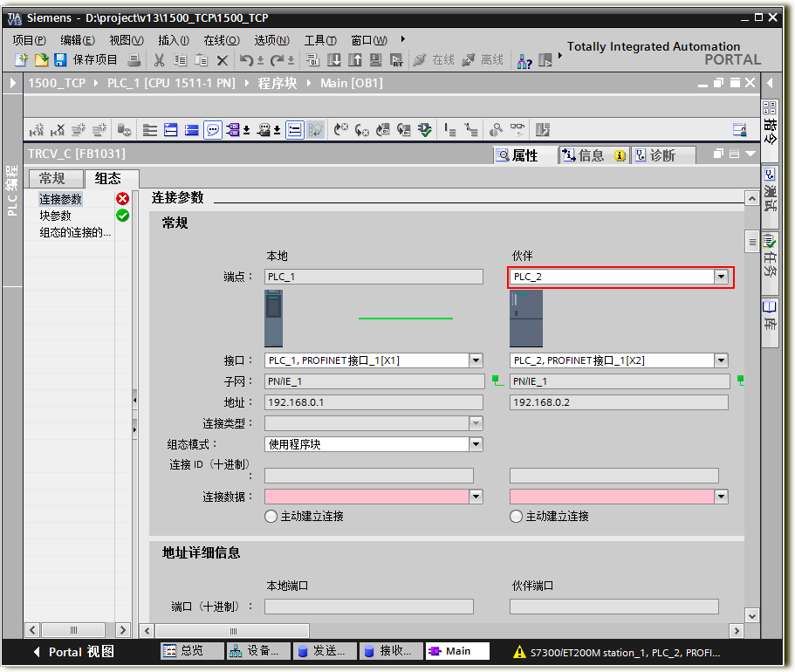Open the partner 连接数据 dropdown
This screenshot has height=672, width=795.
(721, 497)
